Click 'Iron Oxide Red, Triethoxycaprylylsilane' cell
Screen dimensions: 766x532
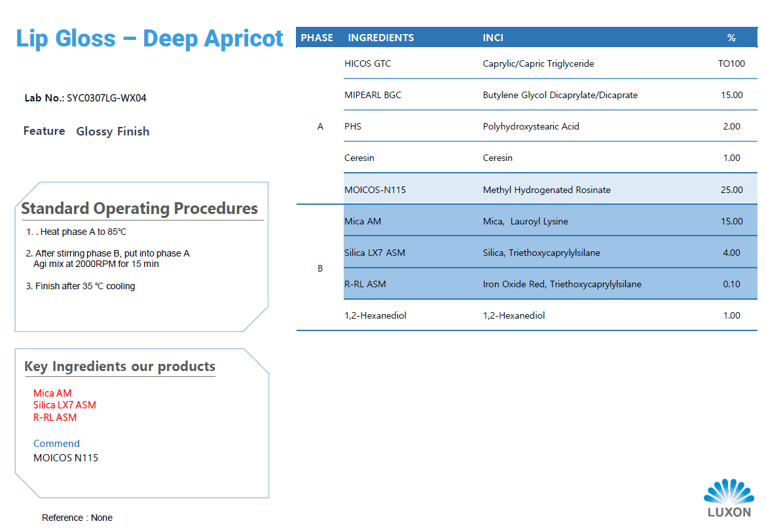(x=562, y=284)
